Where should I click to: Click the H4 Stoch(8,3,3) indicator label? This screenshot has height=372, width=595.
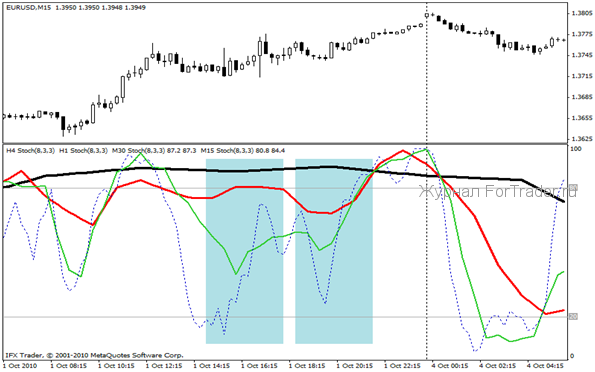point(30,151)
